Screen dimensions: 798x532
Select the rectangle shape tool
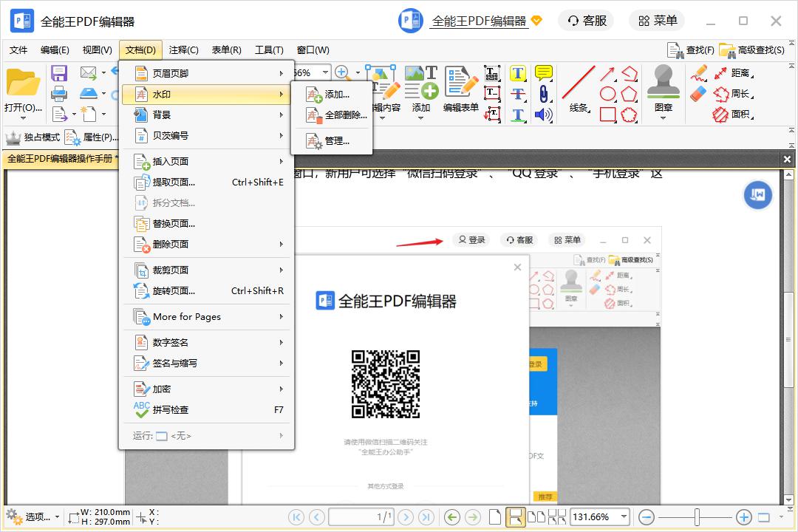pos(607,115)
